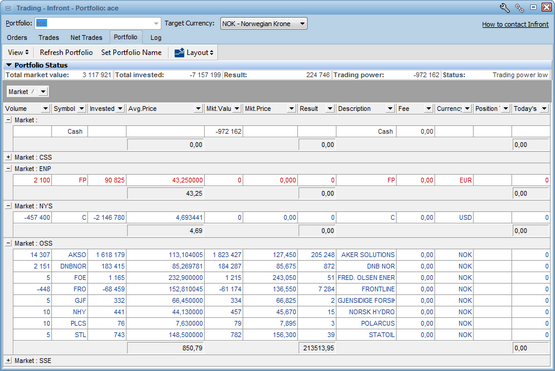The height and width of the screenshot is (371, 555).
Task: Collapse the Market : NYS group
Action: tap(8, 206)
